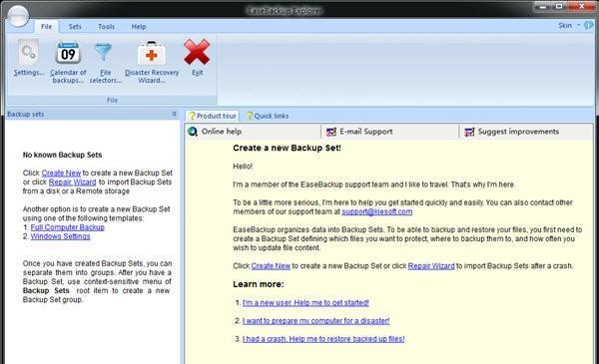Click the help icon beside Skin
The image size is (599, 364).
pos(589,26)
